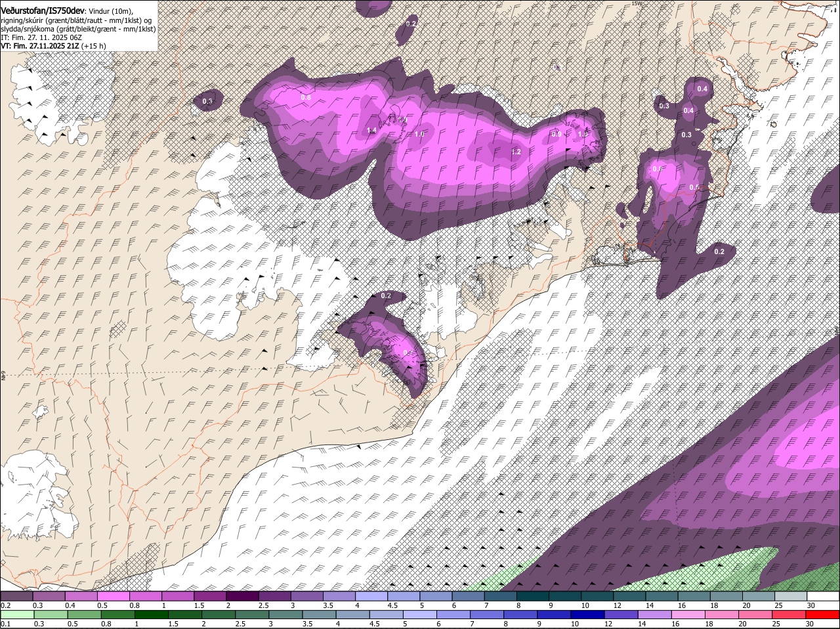The width and height of the screenshot is (840, 629).
Task: Click the '0.9' precipitation value on the map
Action: coord(556,134)
